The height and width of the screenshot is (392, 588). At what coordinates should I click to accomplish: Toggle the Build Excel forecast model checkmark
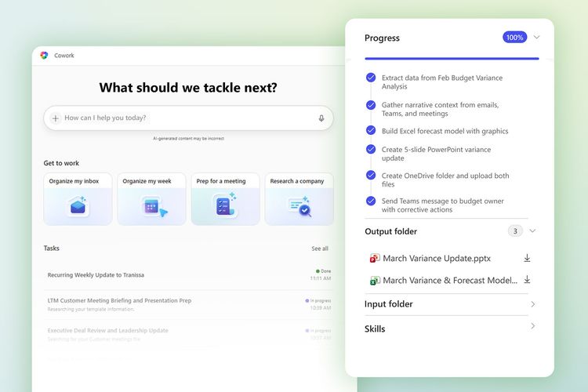click(371, 131)
